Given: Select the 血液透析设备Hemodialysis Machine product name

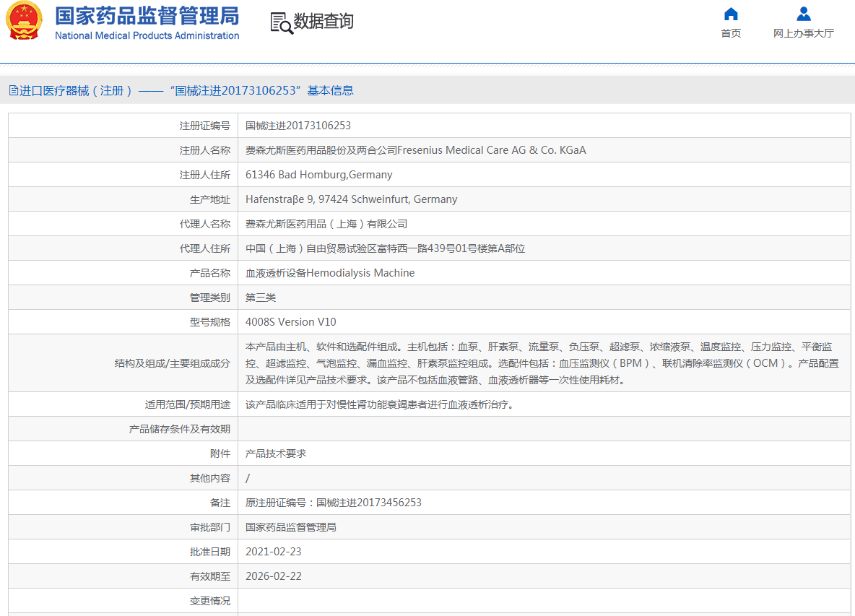Looking at the screenshot, I should point(330,273).
